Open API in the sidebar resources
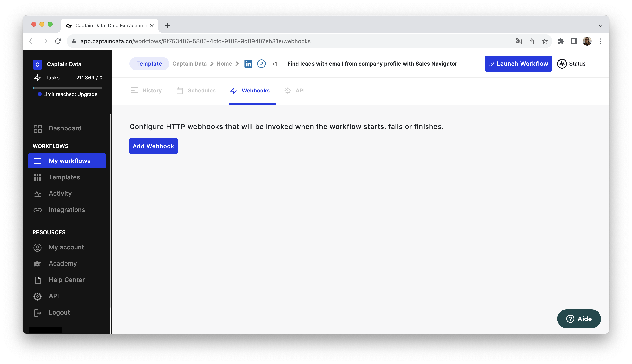 (x=67, y=296)
